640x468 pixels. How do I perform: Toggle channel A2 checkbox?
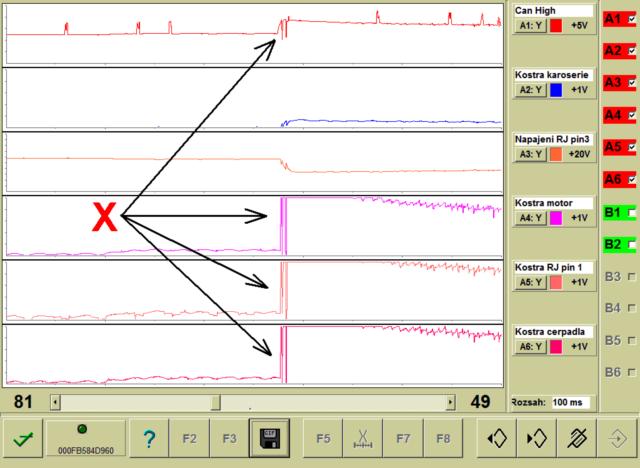click(632, 51)
